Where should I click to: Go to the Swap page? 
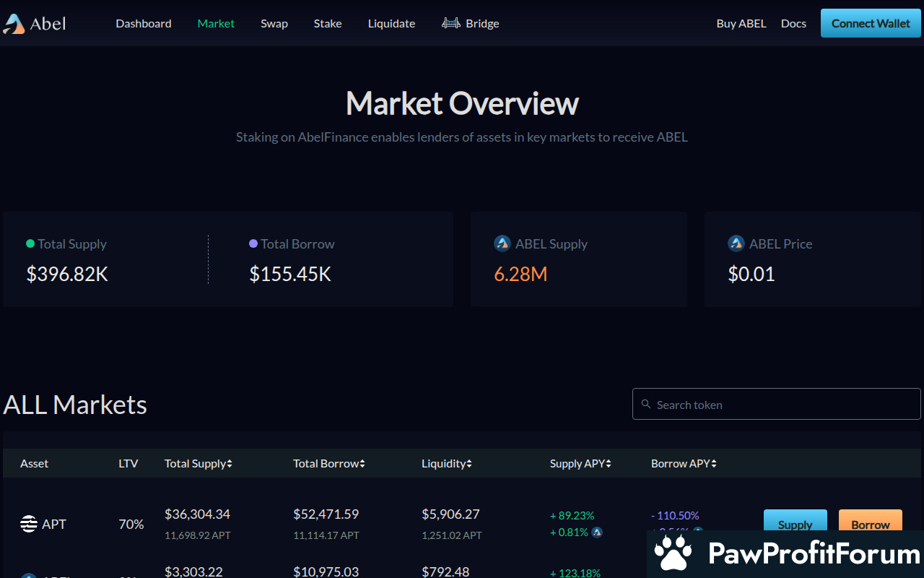[274, 23]
